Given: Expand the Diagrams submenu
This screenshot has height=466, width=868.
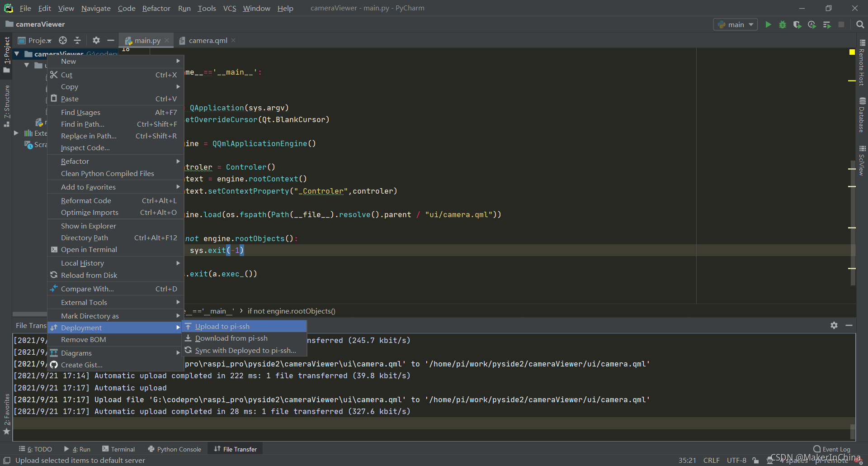Looking at the screenshot, I should pos(115,353).
